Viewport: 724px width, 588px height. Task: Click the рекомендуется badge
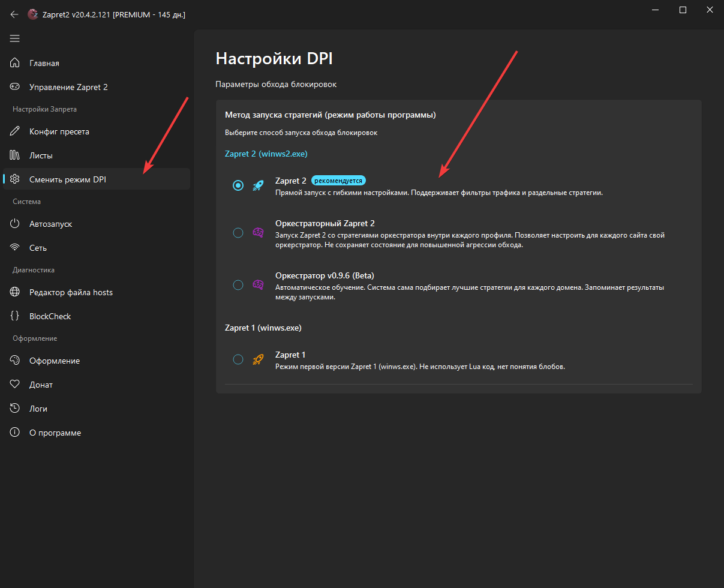338,181
